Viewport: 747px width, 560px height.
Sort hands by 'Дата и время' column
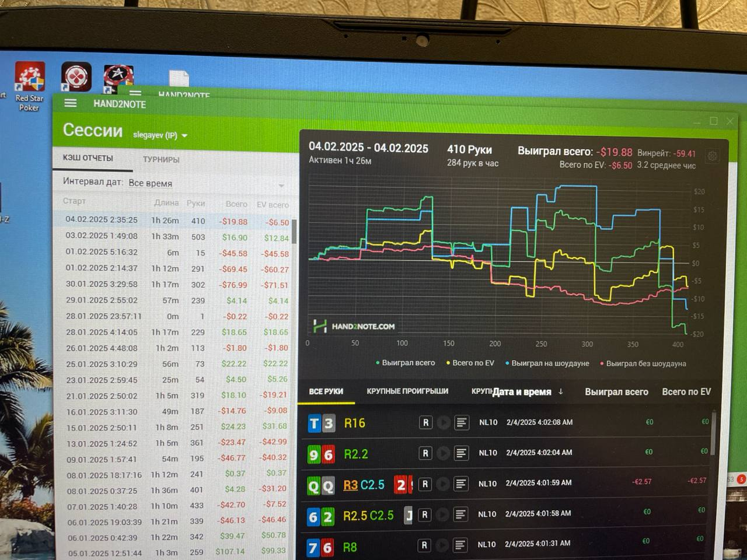[x=528, y=391]
